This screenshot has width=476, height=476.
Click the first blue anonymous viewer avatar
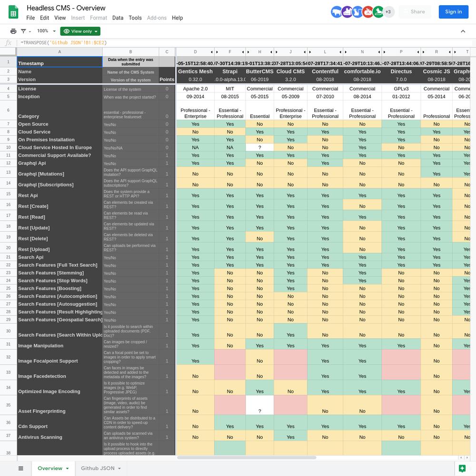(x=337, y=12)
